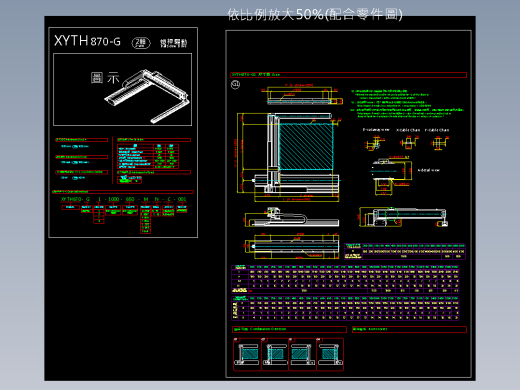520x390 pixels.
Task: Click the Chinese drive-type label at title right
Action: 173,43
